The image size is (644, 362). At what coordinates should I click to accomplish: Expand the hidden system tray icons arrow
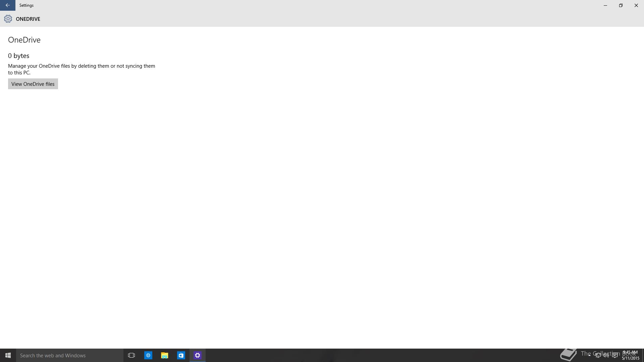(589, 355)
